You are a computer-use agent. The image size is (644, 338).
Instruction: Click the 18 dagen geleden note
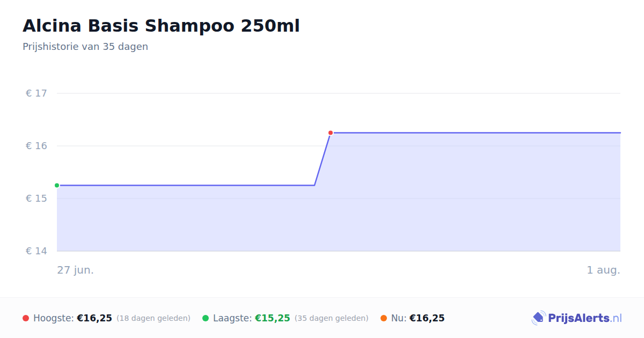153,318
